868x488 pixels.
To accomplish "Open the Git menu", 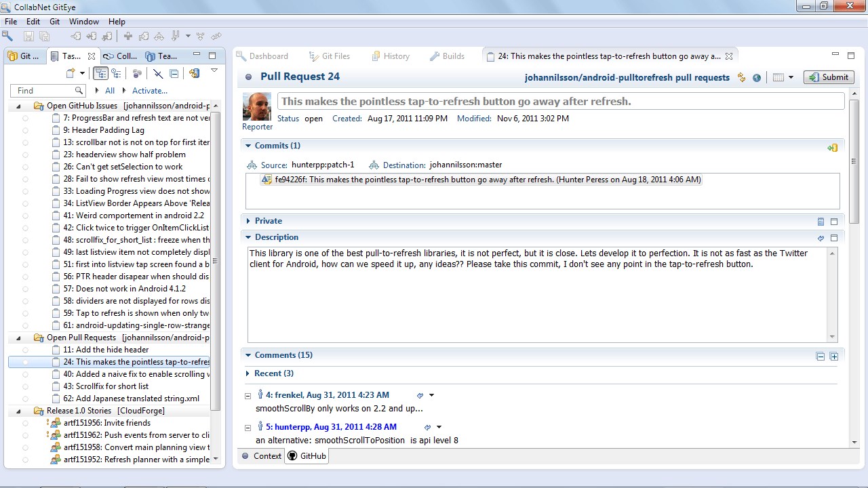I will 54,22.
